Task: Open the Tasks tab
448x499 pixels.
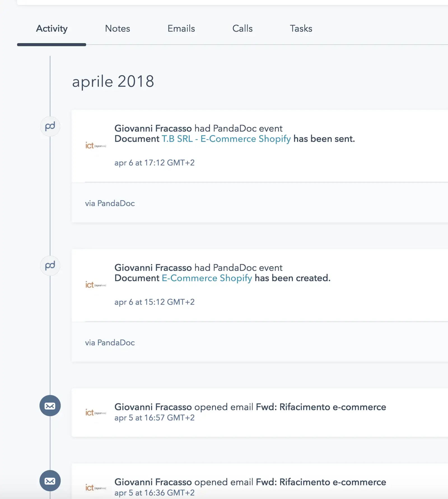Action: (x=301, y=28)
